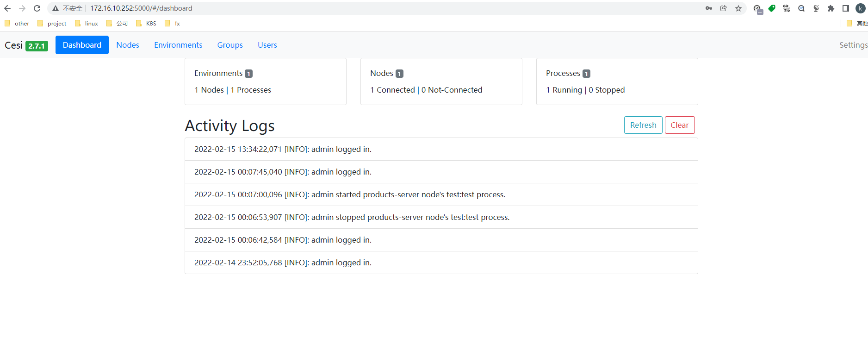Open the puzzle-piece extensions menu
Screen dimensions: 868x357
[831, 8]
